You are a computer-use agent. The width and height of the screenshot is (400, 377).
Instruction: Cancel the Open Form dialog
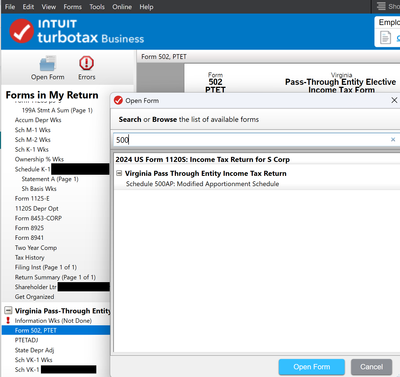pos(371,367)
